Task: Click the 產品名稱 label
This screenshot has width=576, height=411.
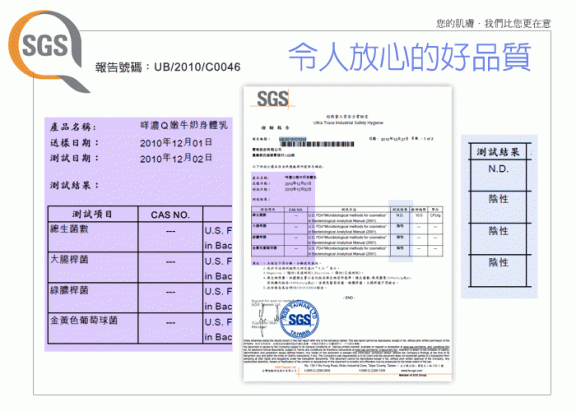Action: pyautogui.click(x=73, y=127)
